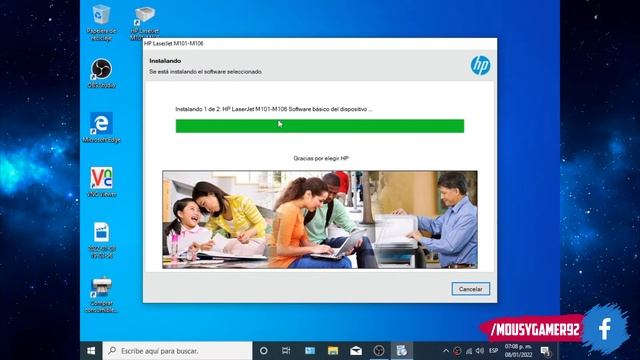
Task: Open the taskbar clock and date
Action: 518,351
